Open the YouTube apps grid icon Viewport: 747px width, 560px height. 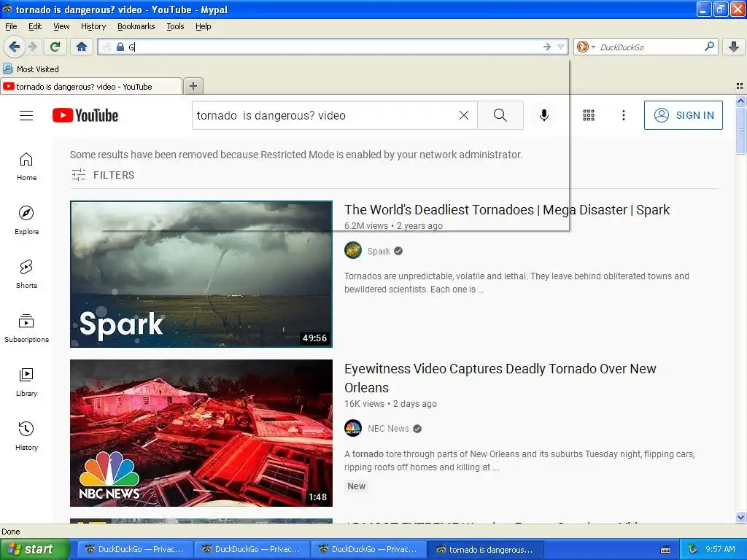point(589,115)
